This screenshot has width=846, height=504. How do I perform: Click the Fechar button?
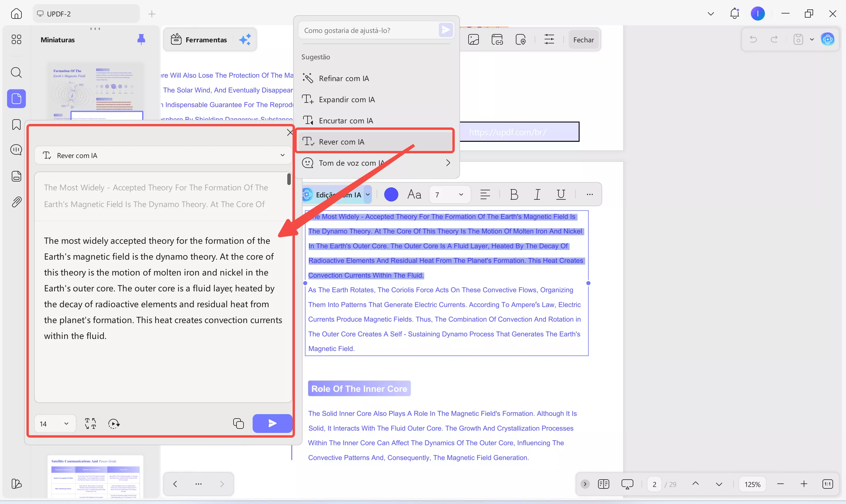(x=583, y=40)
